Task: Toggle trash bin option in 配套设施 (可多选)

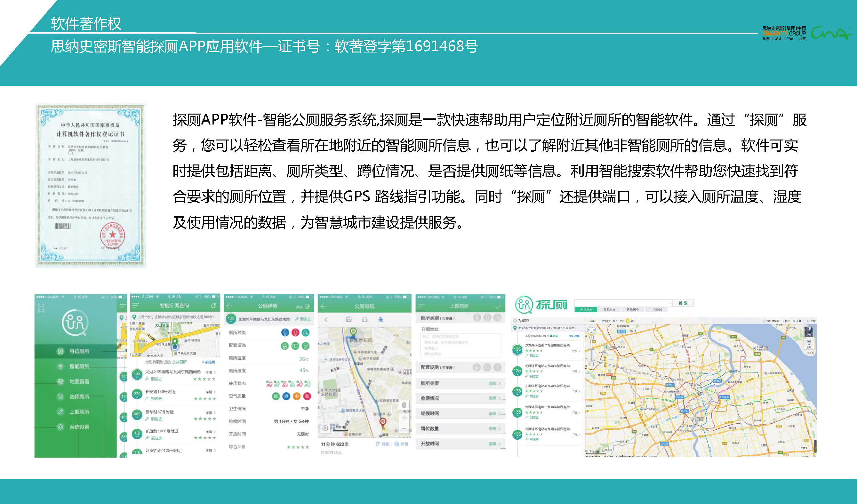Action: (x=498, y=367)
